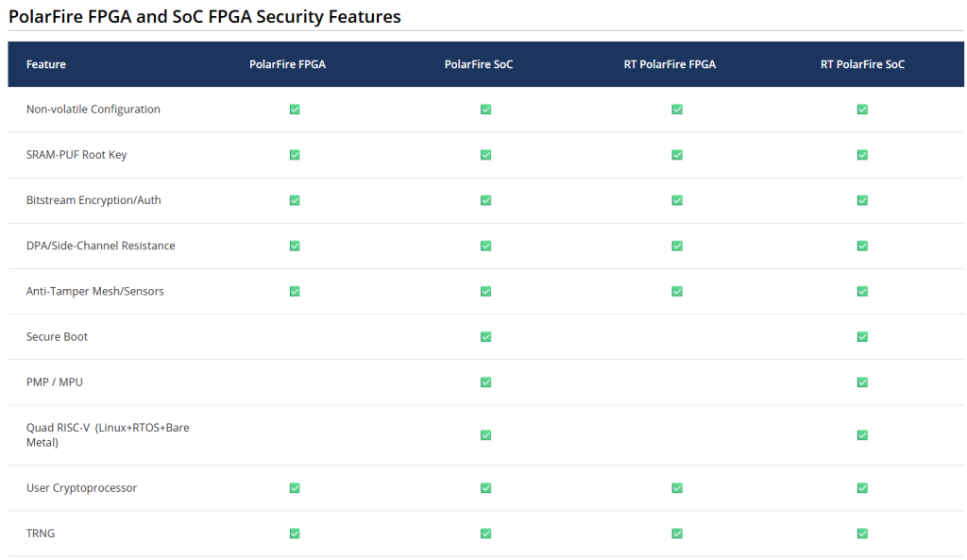Click User Cryptoprocessor checkmark for PolarFire FPGA

pyautogui.click(x=295, y=488)
